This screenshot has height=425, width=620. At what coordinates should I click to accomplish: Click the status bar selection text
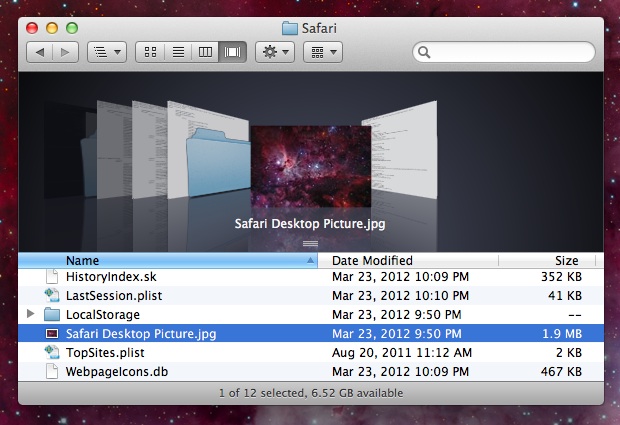pos(311,393)
